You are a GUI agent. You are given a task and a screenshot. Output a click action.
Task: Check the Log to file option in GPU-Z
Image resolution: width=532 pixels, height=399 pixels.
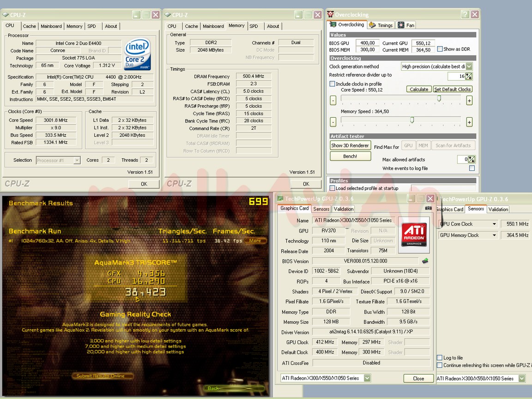[x=439, y=357]
